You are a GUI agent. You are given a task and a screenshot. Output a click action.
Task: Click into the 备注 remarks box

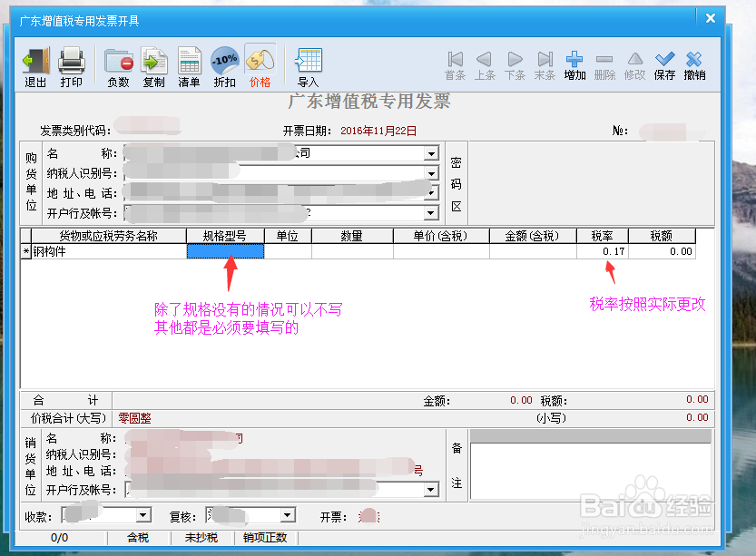tap(590, 471)
